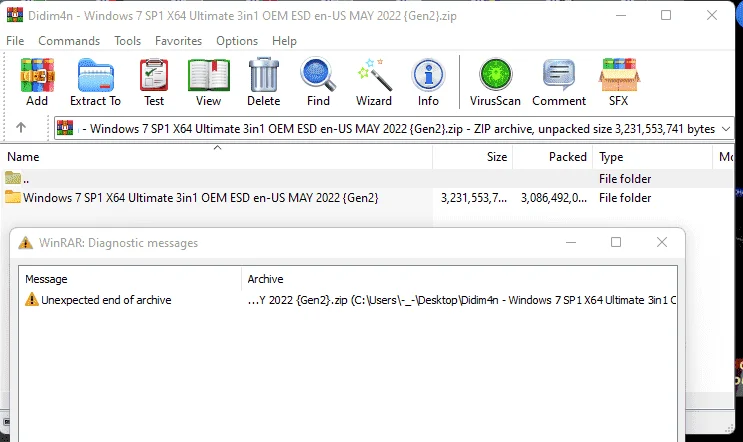The width and height of the screenshot is (743, 442).
Task: Close the main WinRAR window
Action: point(712,15)
